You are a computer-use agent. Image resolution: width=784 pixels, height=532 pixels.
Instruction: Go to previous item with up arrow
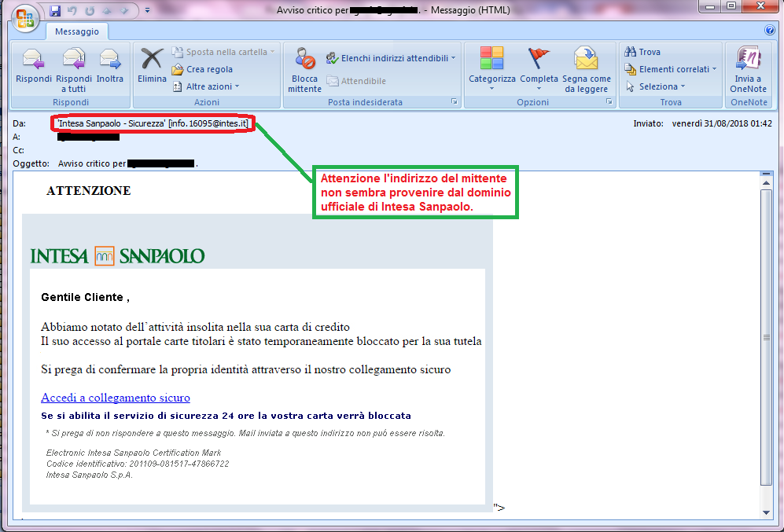pyautogui.click(x=107, y=10)
